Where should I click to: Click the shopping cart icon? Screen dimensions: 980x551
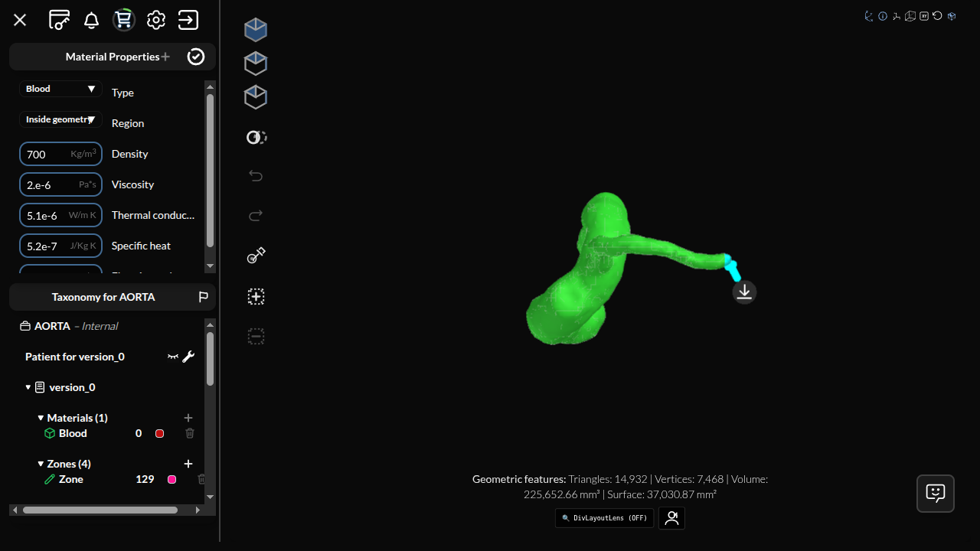[123, 20]
